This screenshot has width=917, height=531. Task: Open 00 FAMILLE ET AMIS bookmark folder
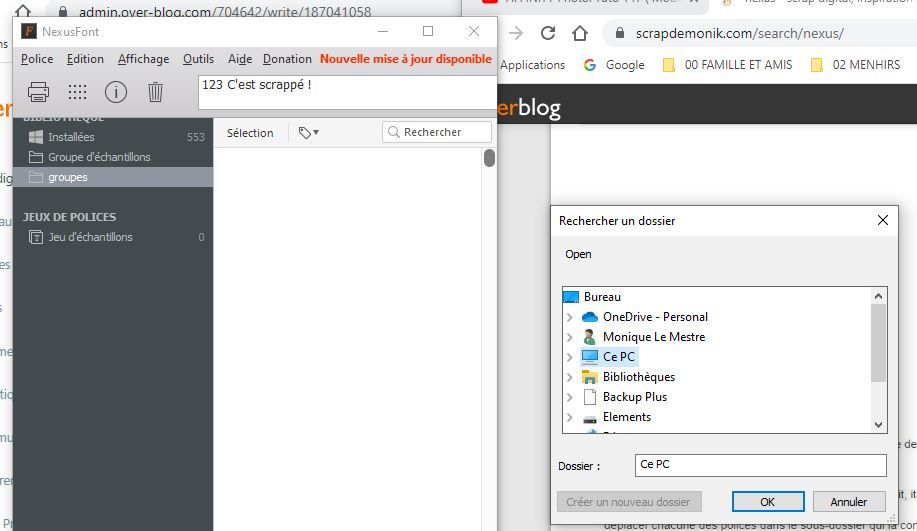728,65
